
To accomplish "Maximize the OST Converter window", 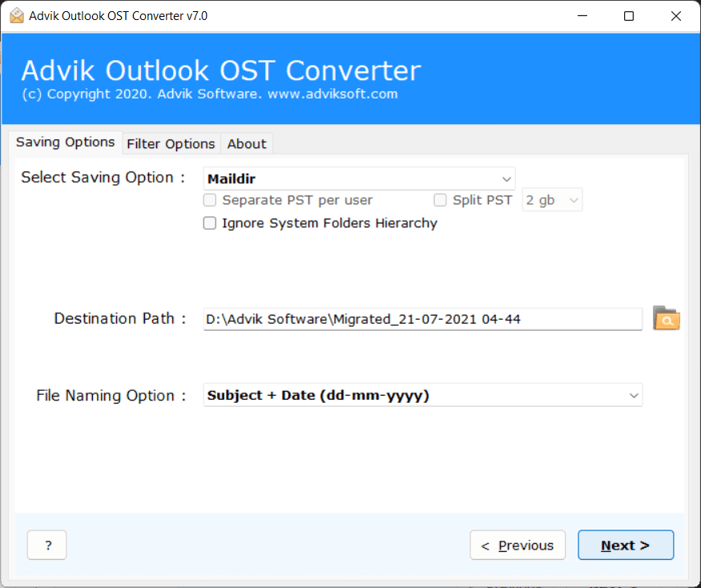I will [629, 16].
